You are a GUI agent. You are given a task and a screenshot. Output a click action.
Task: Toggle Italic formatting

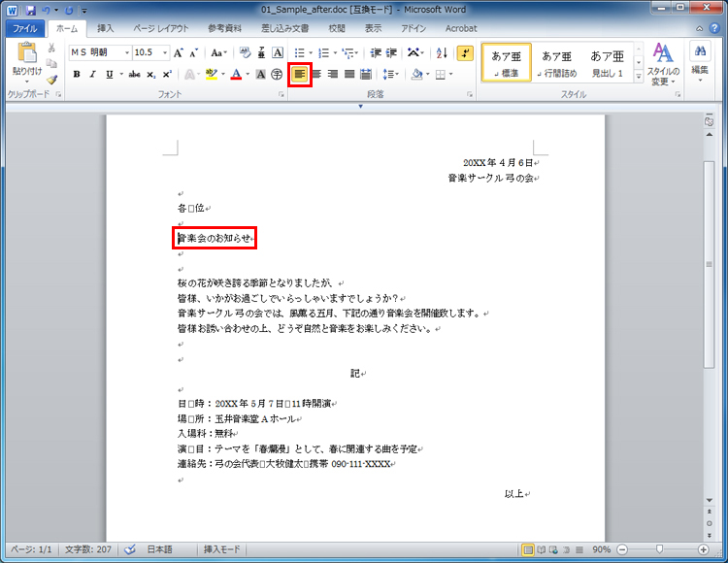coord(93,75)
